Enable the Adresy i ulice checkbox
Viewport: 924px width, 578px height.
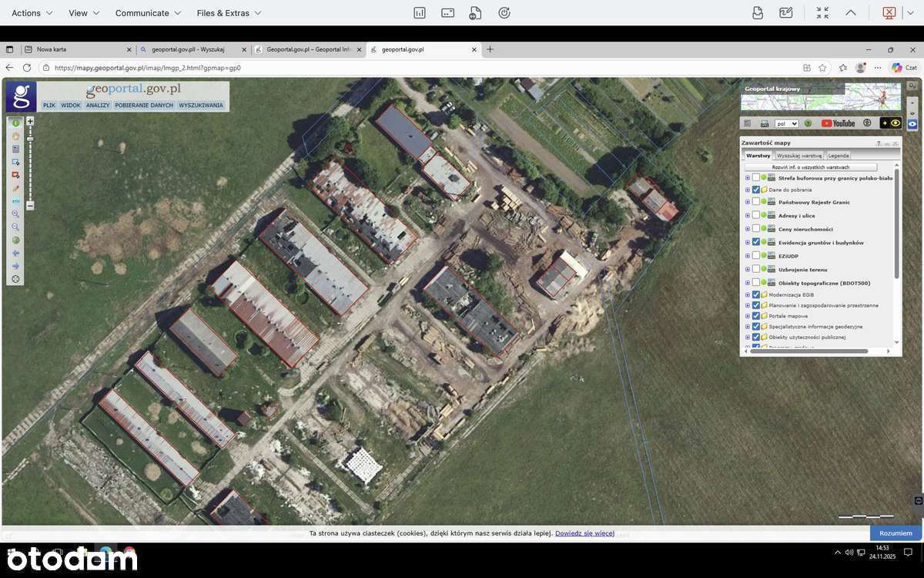point(756,216)
